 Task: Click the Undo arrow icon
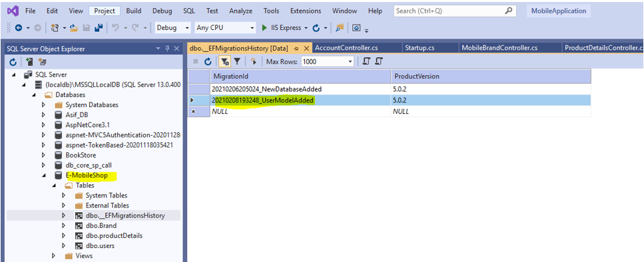(115, 28)
